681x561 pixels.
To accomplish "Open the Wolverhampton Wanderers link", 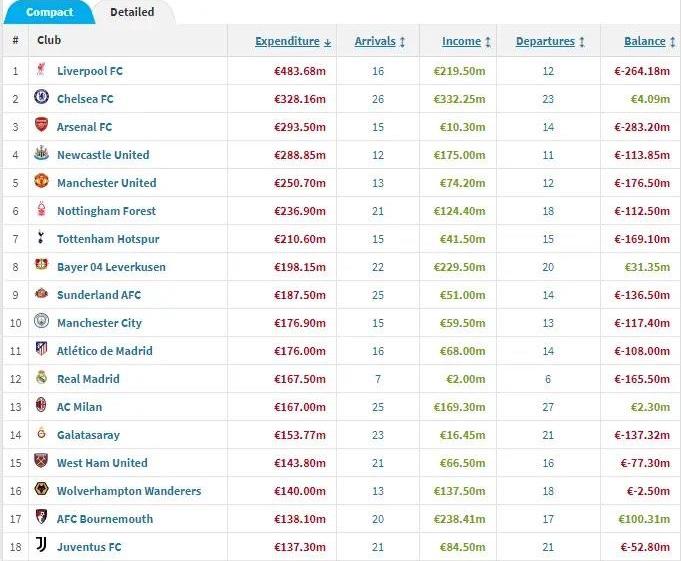I will (129, 491).
